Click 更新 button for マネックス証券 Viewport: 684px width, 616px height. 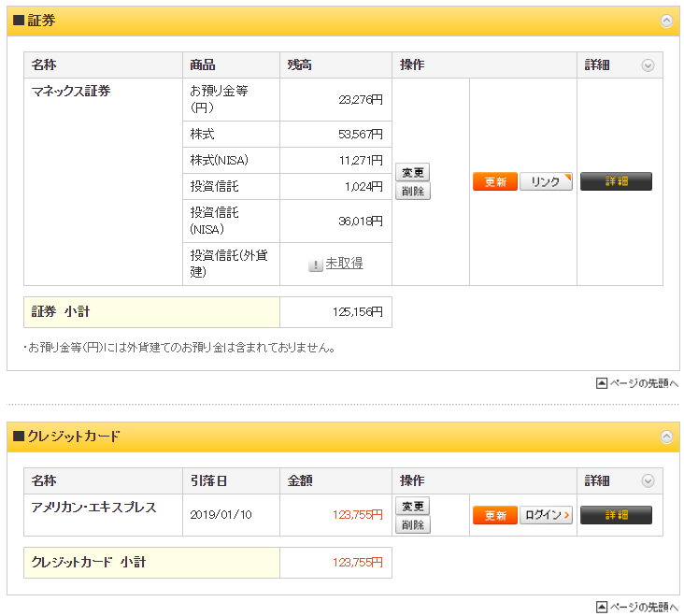pos(495,181)
